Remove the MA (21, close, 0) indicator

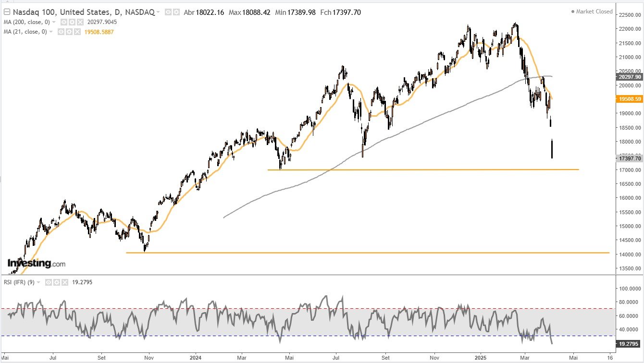tap(76, 31)
